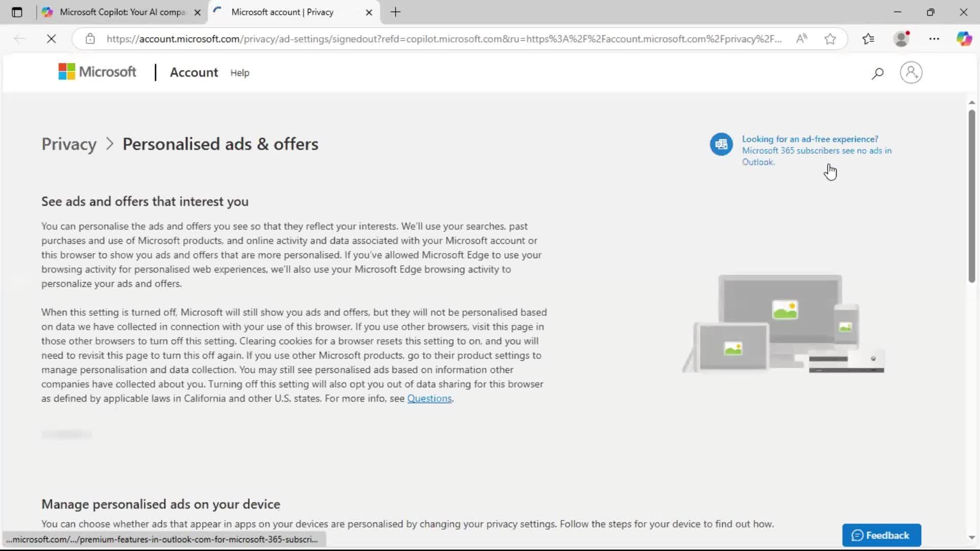This screenshot has width=980, height=551.
Task: Open the Feedback button
Action: (881, 535)
